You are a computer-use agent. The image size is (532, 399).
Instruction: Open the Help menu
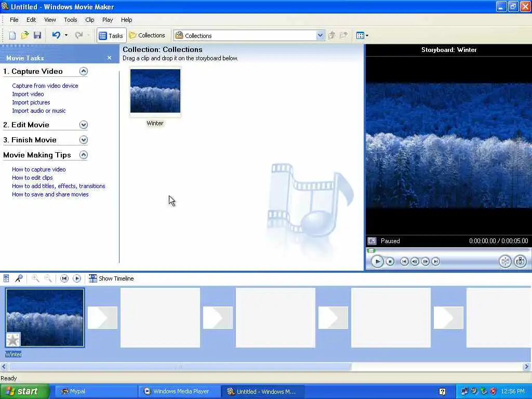[127, 20]
